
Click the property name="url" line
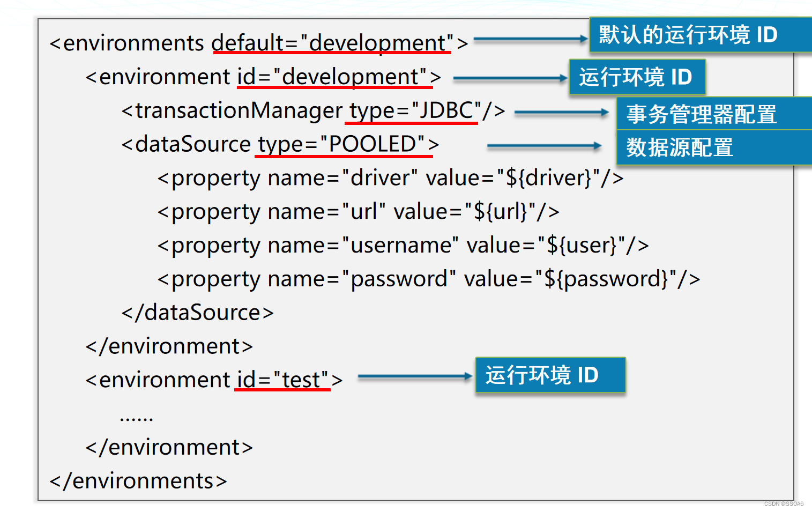coord(359,212)
